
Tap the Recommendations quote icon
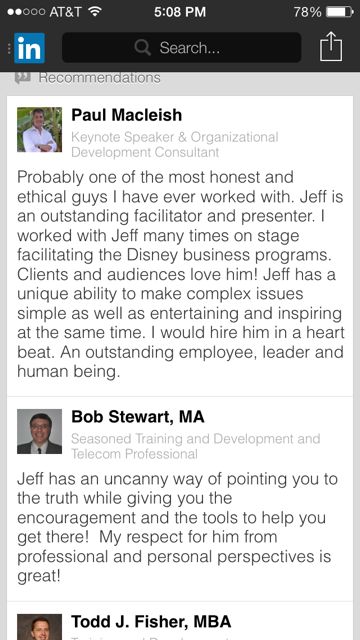(22, 77)
